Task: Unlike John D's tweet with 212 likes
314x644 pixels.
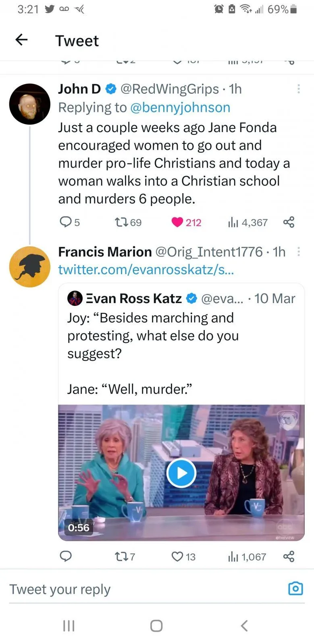Action: pyautogui.click(x=177, y=222)
